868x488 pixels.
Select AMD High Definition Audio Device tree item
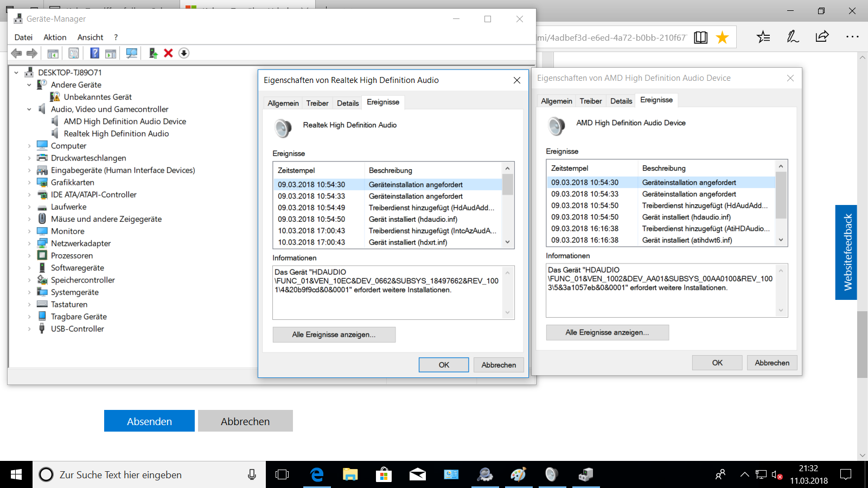pos(125,121)
